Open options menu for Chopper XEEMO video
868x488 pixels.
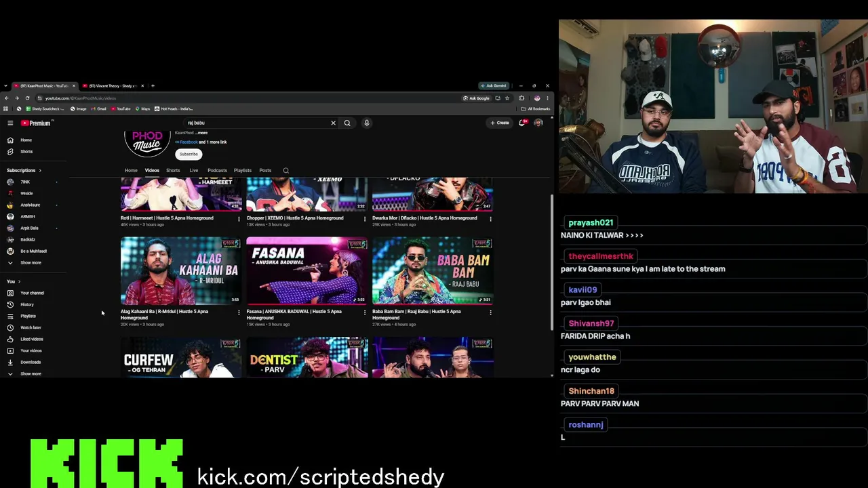click(x=365, y=219)
